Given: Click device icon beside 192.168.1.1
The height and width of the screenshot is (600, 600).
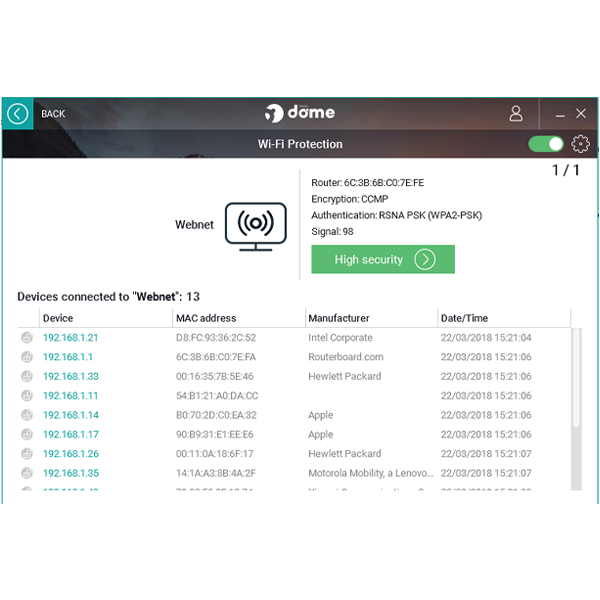Looking at the screenshot, I should tap(27, 357).
